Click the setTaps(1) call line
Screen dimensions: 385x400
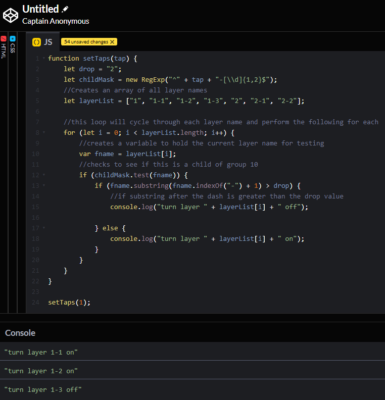pos(69,302)
